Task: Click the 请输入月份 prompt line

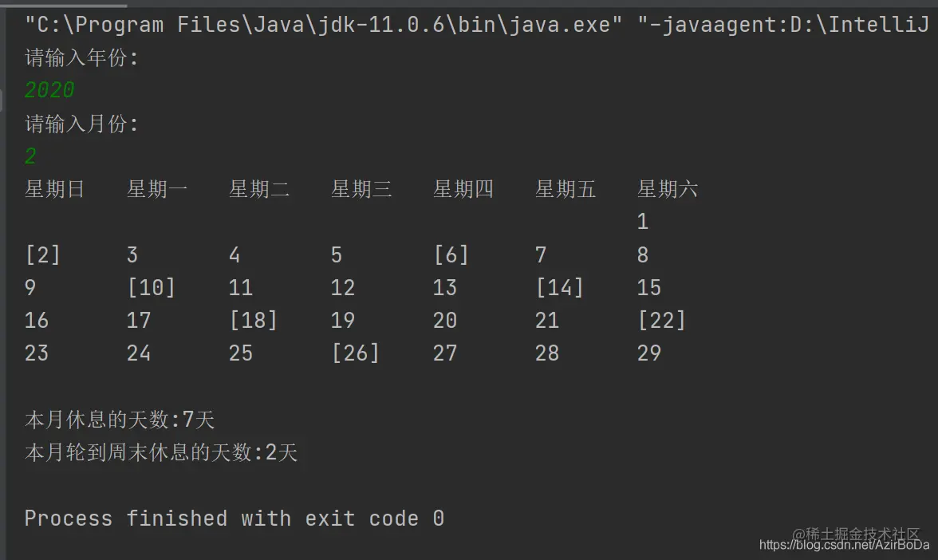Action: 81,124
